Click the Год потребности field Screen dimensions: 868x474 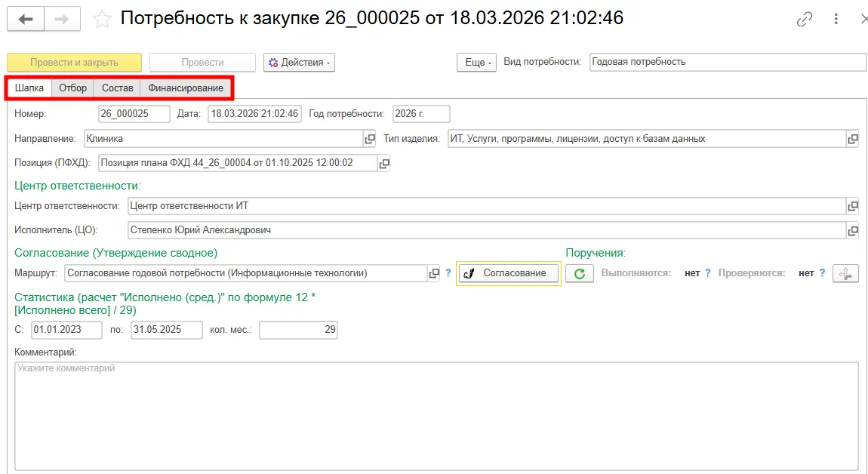click(421, 114)
